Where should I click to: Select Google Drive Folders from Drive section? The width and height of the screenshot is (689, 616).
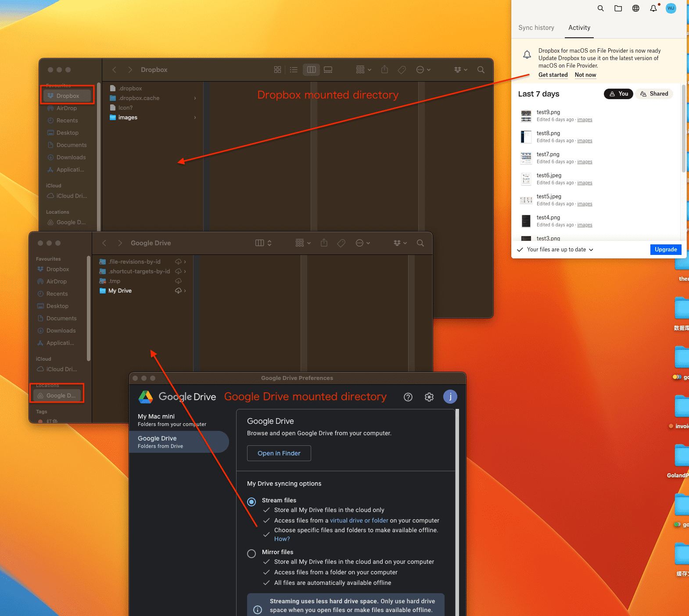pyautogui.click(x=179, y=442)
